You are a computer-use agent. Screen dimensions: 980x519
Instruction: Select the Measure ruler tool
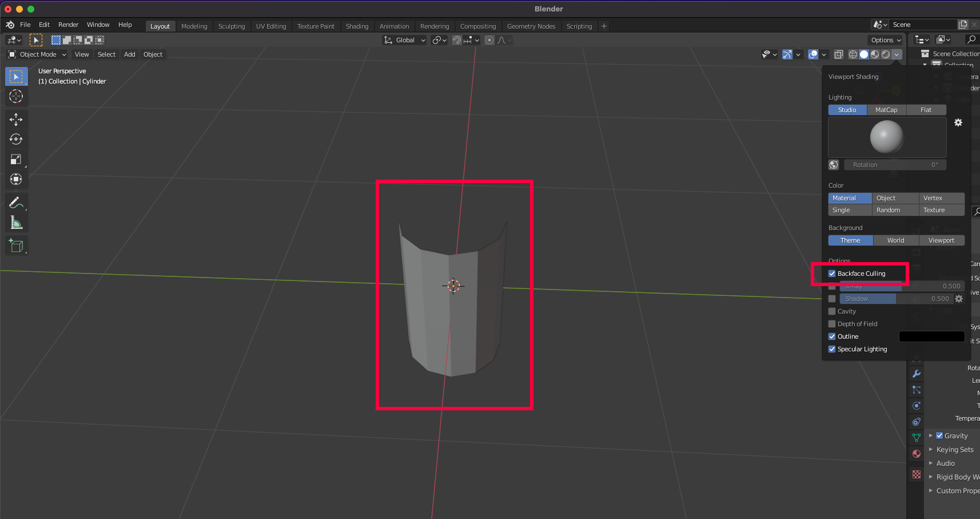click(16, 223)
